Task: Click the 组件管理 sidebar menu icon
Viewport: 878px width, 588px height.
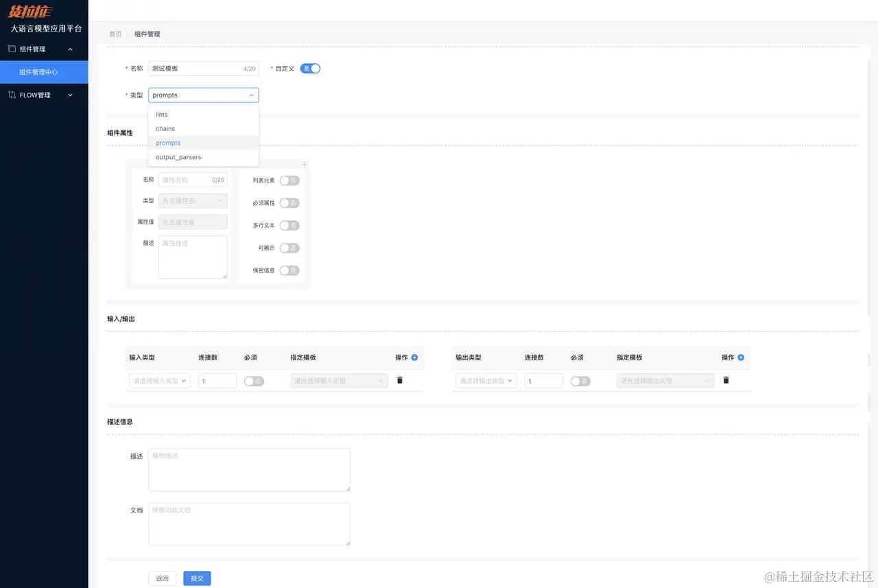Action: [x=12, y=49]
